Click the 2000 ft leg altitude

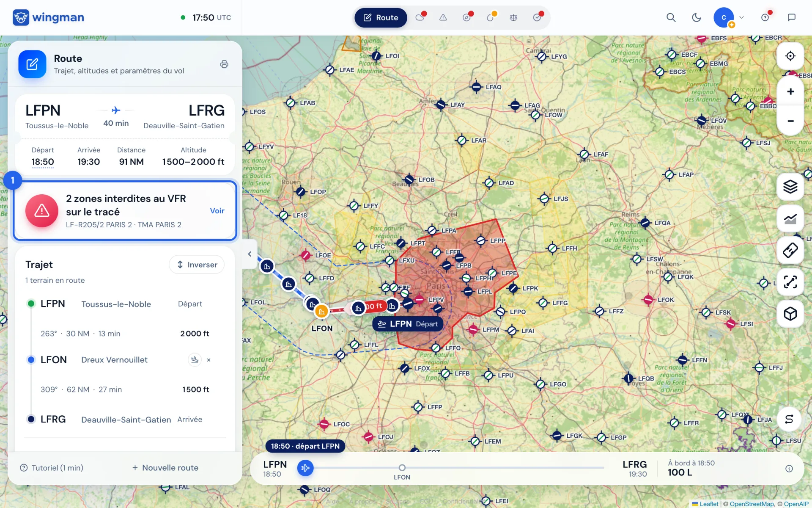[x=195, y=334]
